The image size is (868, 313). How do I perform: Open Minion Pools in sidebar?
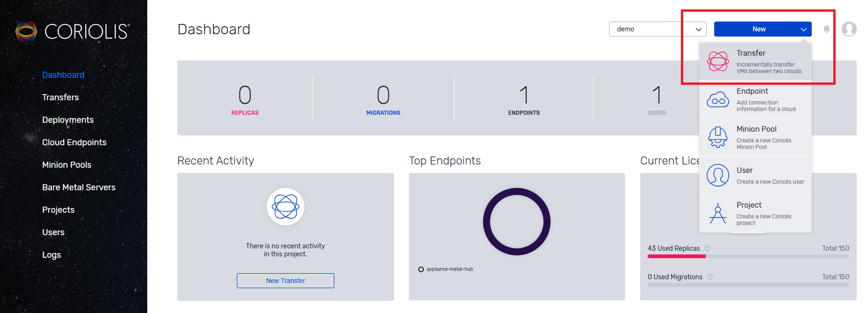67,165
